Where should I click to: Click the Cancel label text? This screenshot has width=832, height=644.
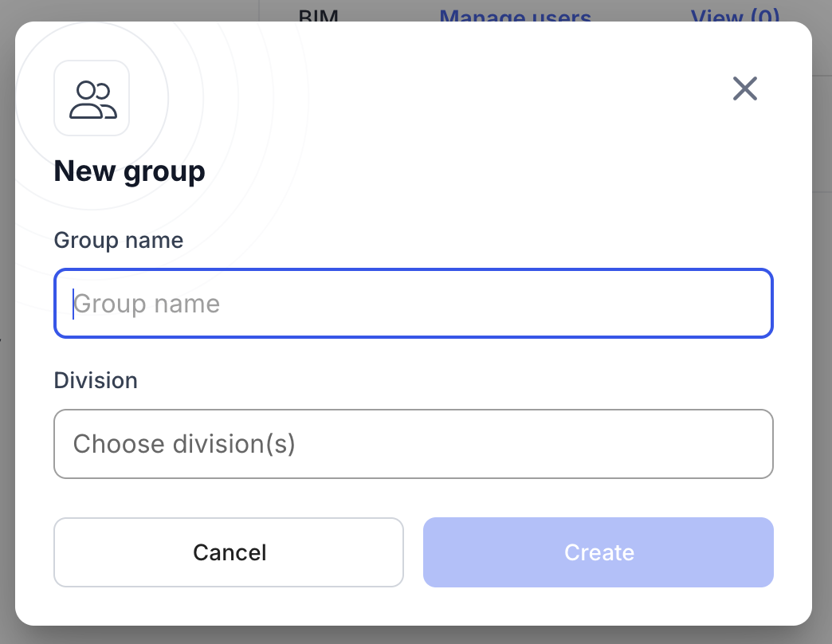point(230,552)
